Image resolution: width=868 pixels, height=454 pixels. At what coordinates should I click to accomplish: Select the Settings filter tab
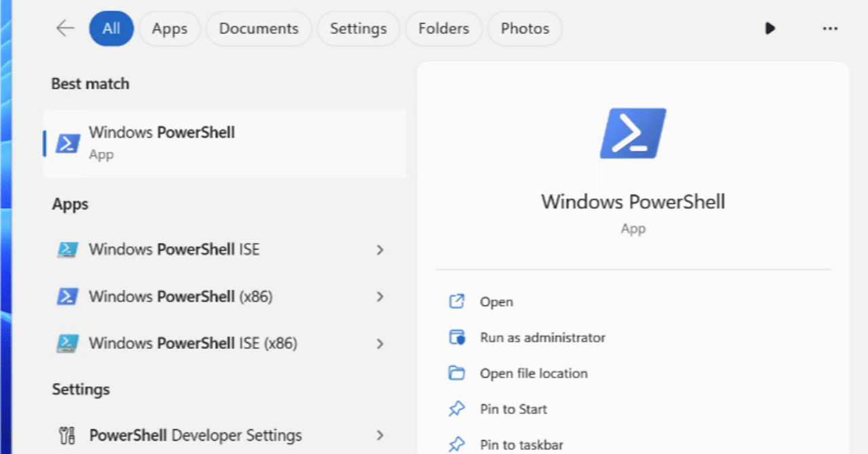(358, 28)
